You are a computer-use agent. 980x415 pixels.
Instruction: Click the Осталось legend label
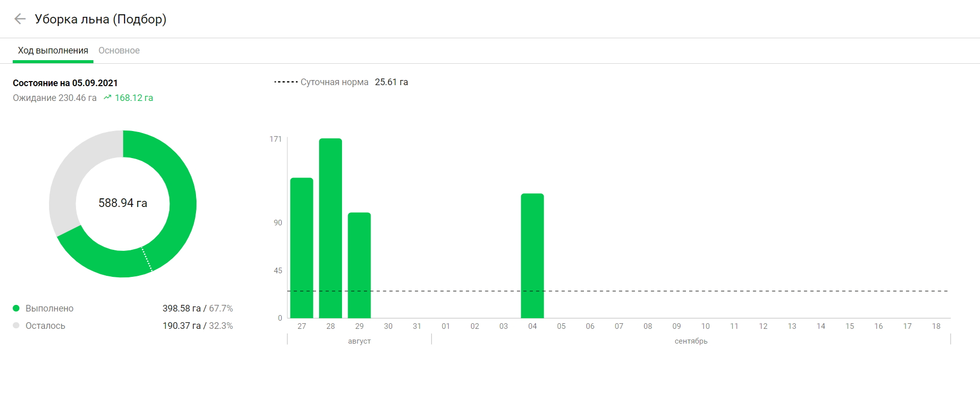45,326
